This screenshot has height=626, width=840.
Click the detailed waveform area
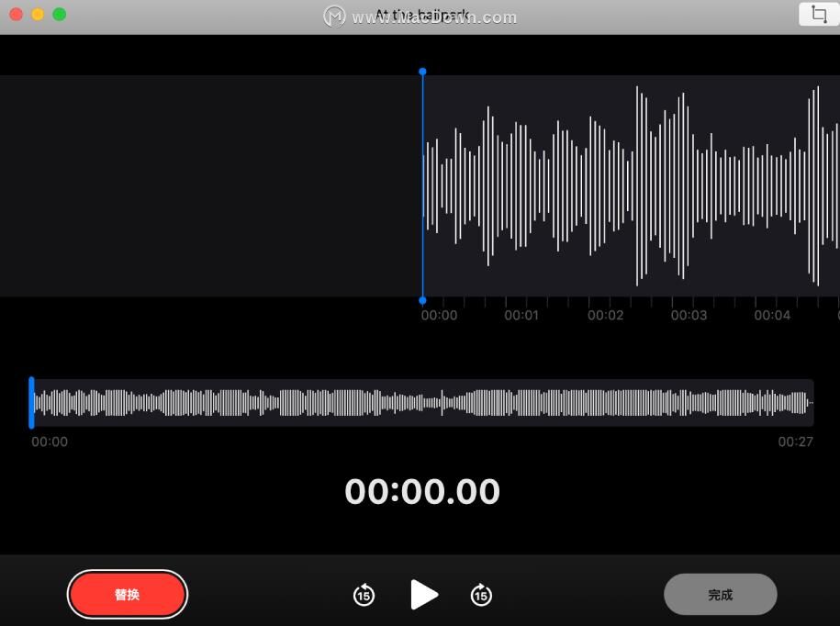pyautogui.click(x=631, y=185)
